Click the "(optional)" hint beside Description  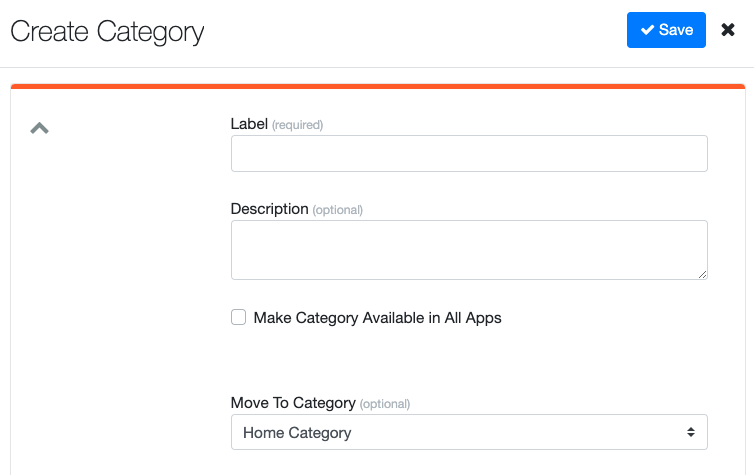(337, 210)
